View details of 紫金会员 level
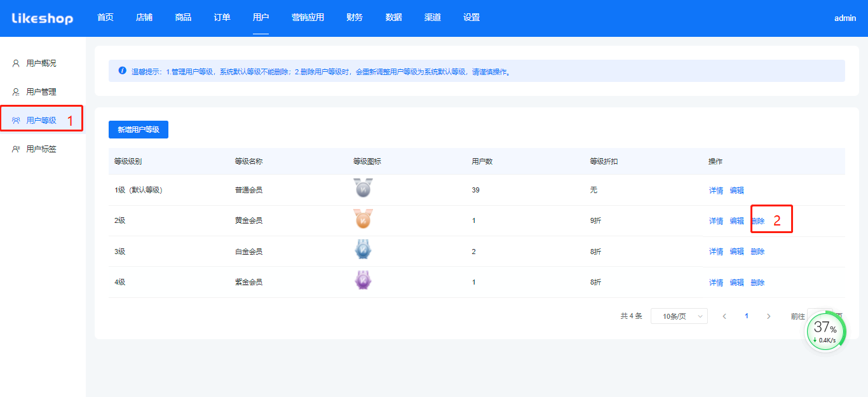 pyautogui.click(x=715, y=283)
